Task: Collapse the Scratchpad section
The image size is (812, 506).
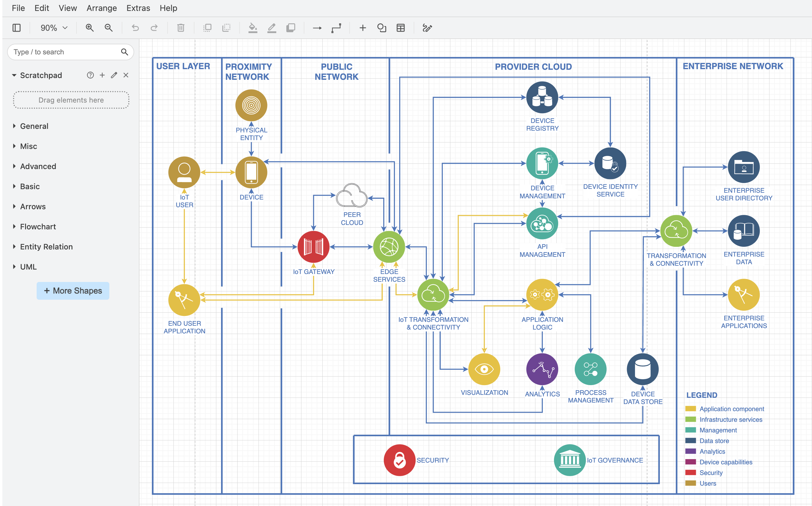Action: pyautogui.click(x=41, y=75)
